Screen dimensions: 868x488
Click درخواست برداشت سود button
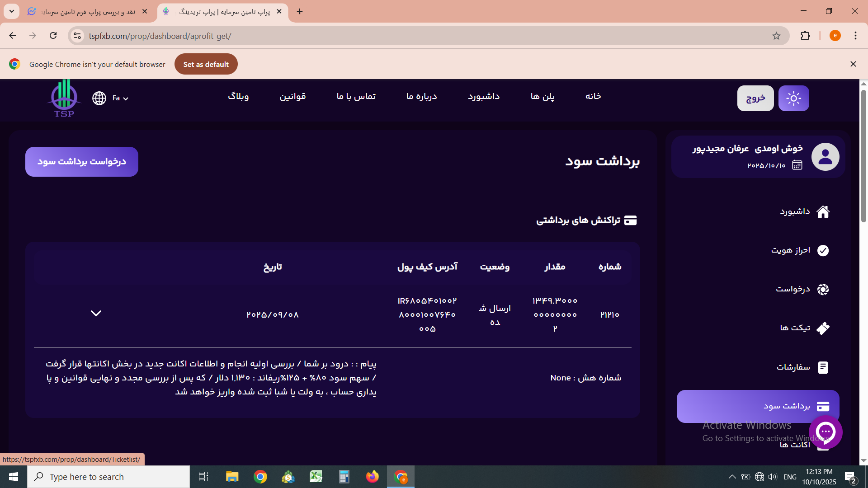pyautogui.click(x=82, y=162)
